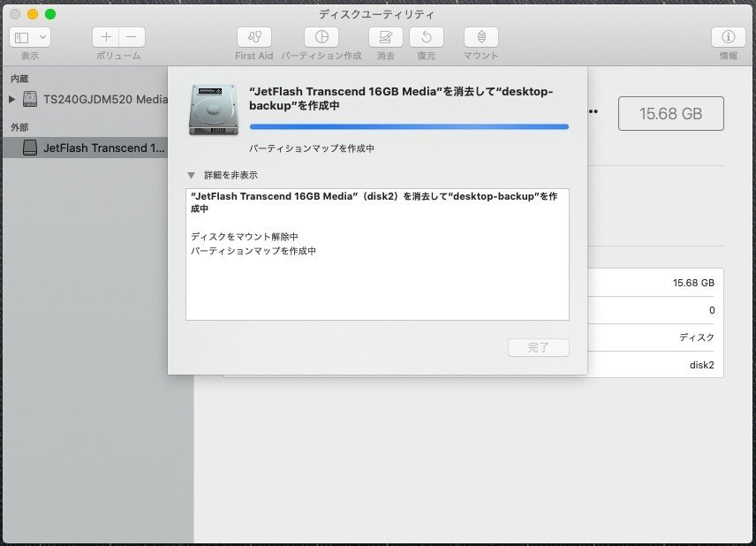Click the 15.68 GB capacity box
The height and width of the screenshot is (546, 756).
tap(670, 113)
